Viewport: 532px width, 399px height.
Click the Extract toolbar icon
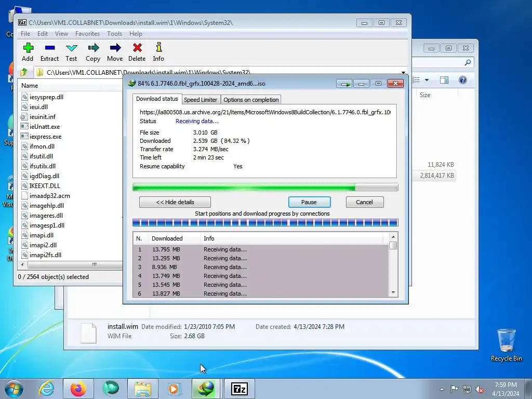point(49,52)
